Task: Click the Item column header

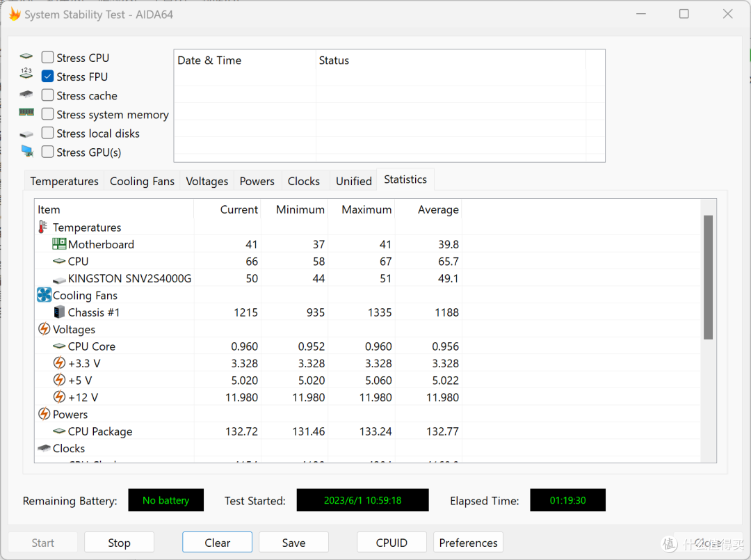Action: [115, 209]
